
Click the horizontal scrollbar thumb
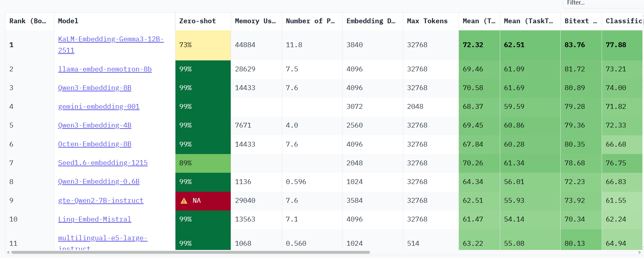190,252
